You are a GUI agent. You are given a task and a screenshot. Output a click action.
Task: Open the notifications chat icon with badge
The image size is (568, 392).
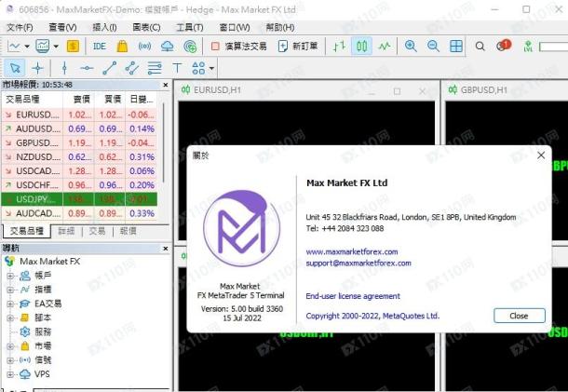tap(503, 46)
